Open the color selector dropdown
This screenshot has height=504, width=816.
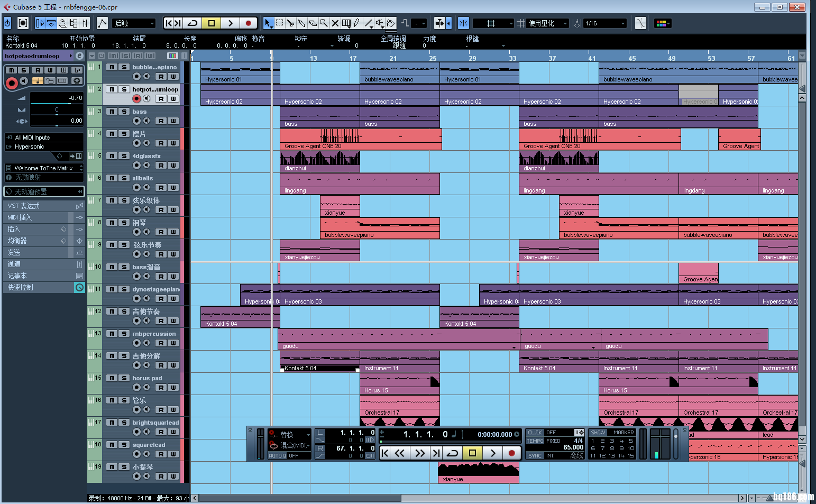tap(663, 23)
